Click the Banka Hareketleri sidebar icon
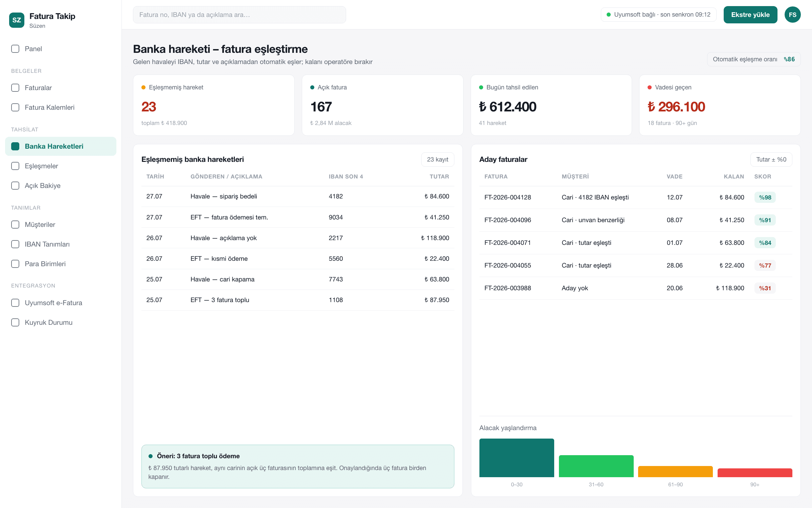This screenshot has width=812, height=508. tap(15, 146)
